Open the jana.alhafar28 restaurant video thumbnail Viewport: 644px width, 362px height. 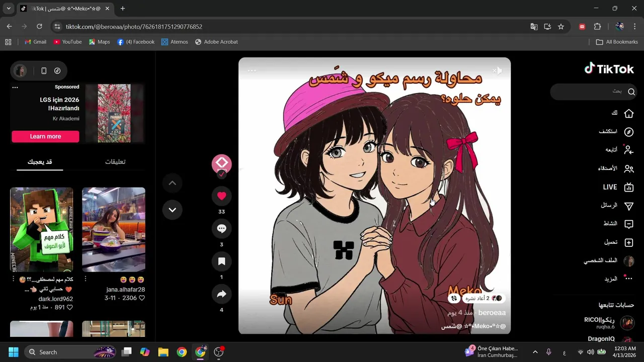[114, 230]
